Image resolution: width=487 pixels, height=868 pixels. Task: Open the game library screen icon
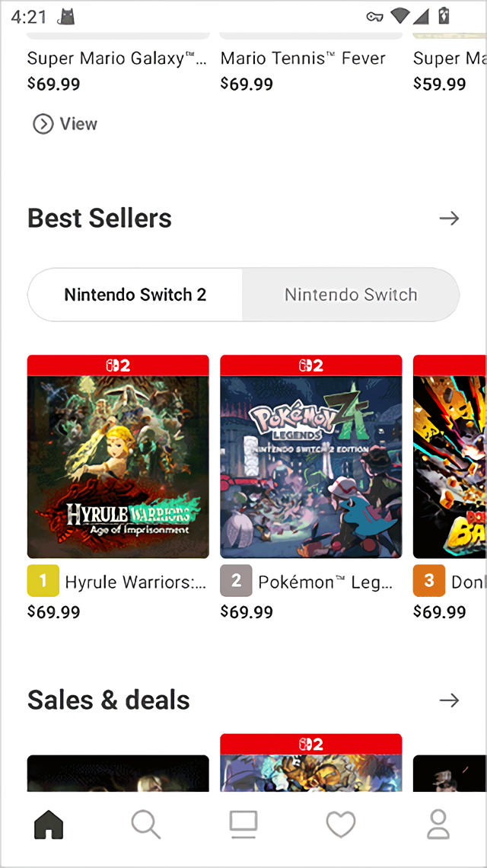(x=243, y=825)
